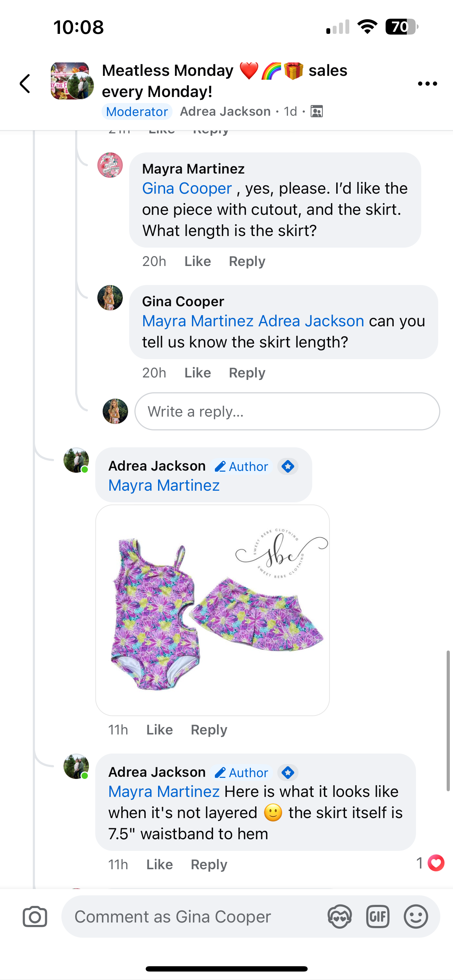Tap the Write a reply field
The height and width of the screenshot is (980, 453).
point(287,411)
